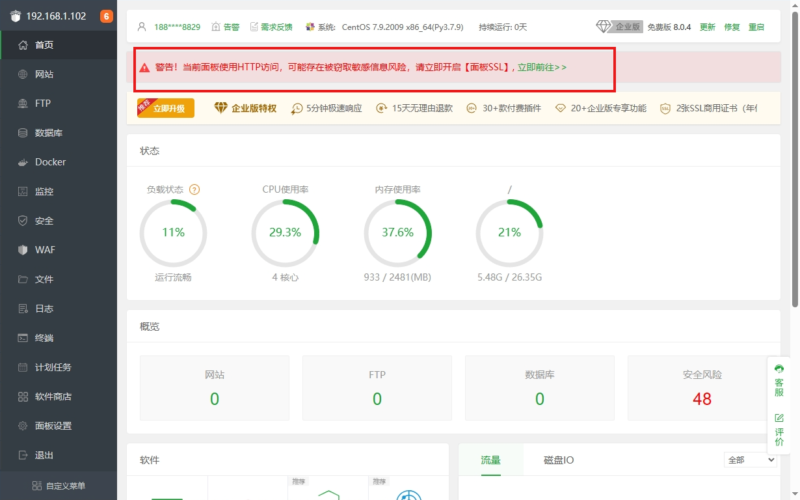800x500 pixels.
Task: Click the 4 核心 CPU cores text
Action: tap(285, 278)
